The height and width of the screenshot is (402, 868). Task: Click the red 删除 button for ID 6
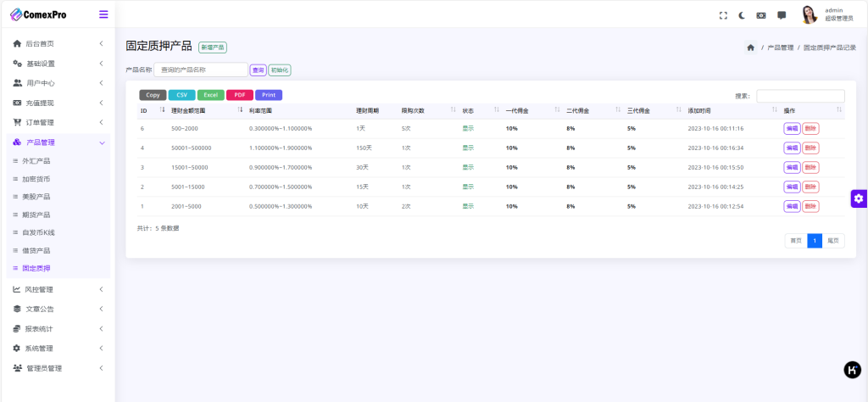pos(810,128)
